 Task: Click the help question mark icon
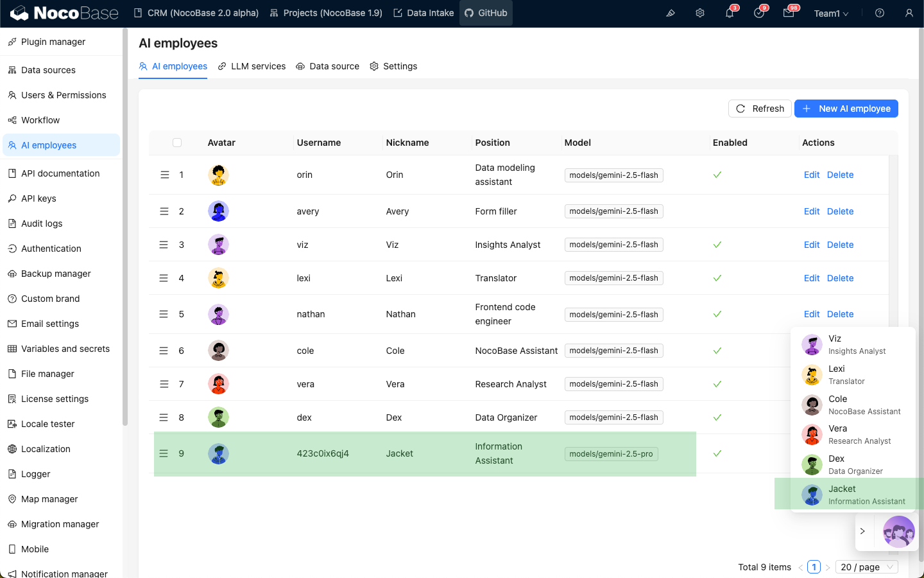pyautogui.click(x=880, y=13)
